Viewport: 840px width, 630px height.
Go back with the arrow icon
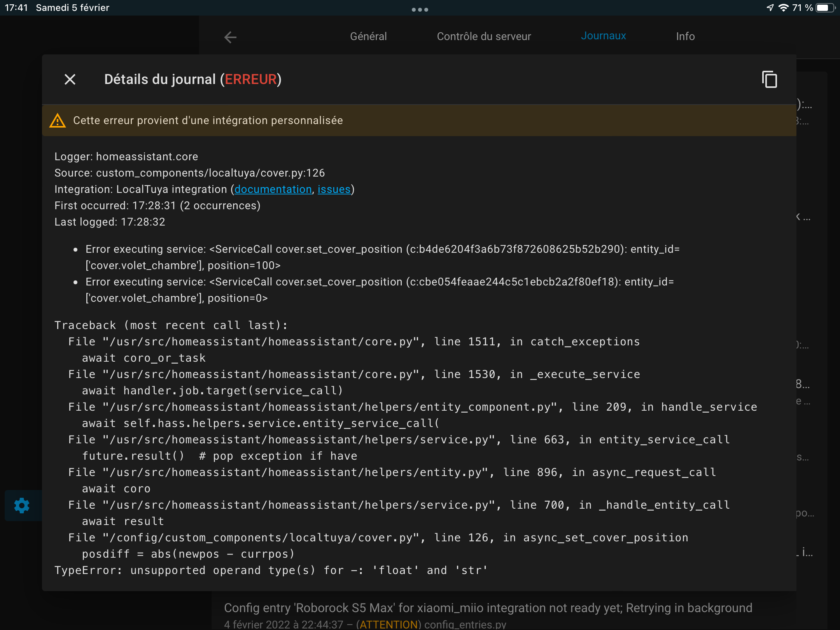[231, 37]
